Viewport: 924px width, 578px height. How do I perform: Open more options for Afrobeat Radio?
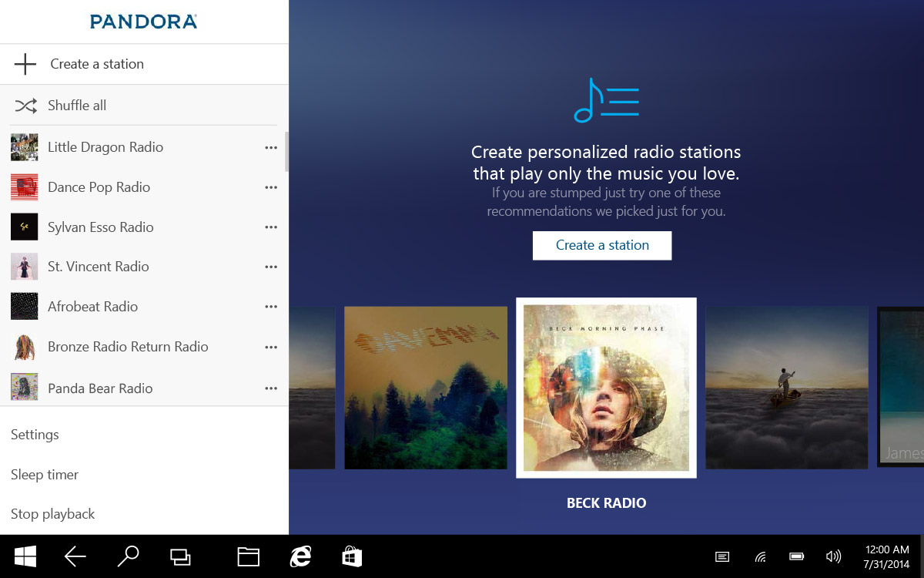click(x=271, y=307)
